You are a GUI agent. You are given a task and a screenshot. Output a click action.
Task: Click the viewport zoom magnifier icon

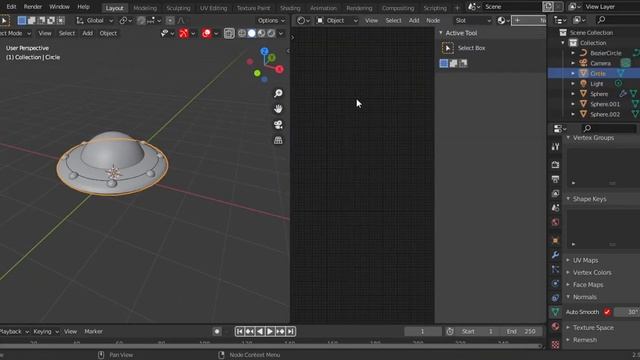point(278,93)
